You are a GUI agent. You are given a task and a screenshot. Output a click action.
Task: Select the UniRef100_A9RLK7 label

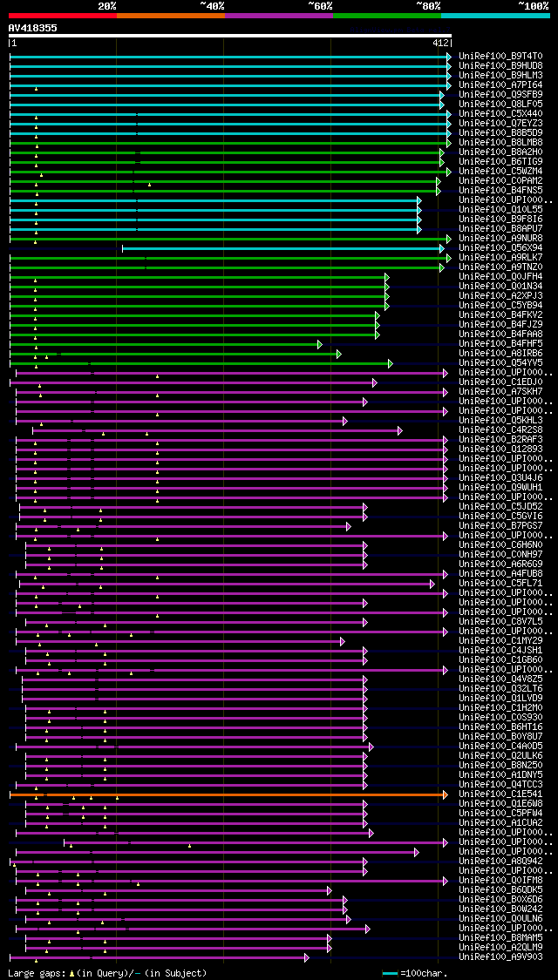(x=500, y=257)
